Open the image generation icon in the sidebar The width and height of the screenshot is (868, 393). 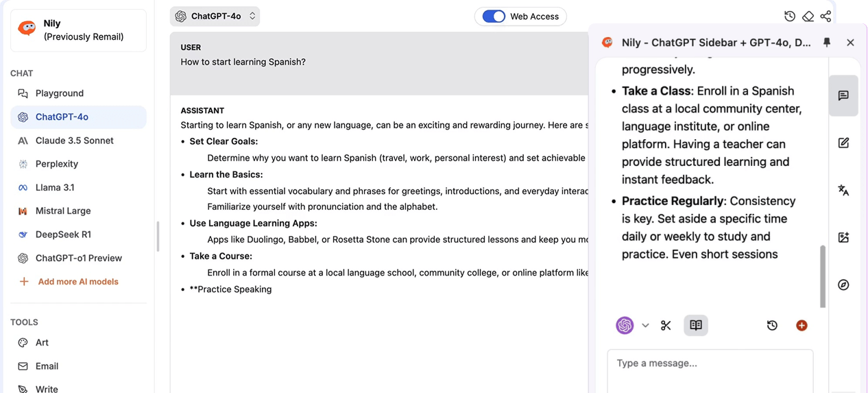tap(843, 237)
